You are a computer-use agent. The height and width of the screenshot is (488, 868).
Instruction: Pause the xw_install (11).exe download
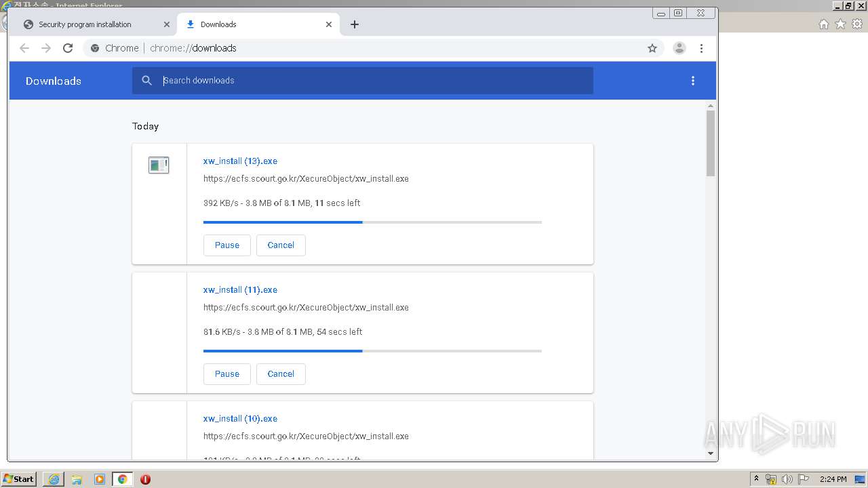[227, 374]
